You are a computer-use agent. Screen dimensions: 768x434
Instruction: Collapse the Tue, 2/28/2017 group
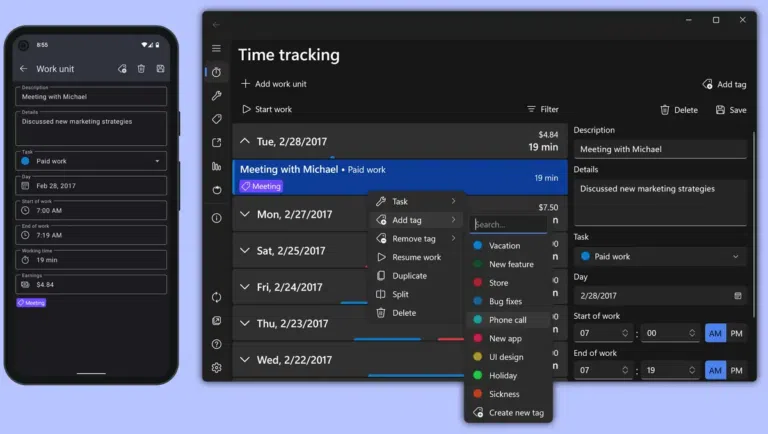click(245, 142)
